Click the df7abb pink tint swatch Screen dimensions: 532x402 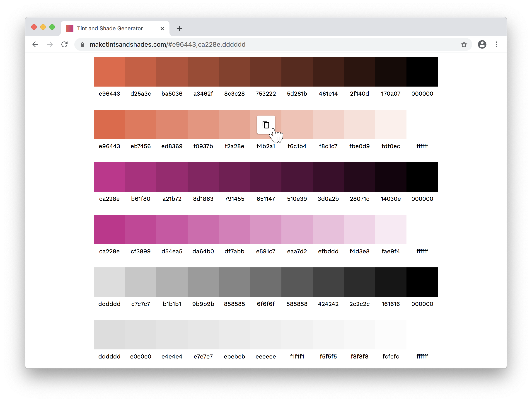234,229
